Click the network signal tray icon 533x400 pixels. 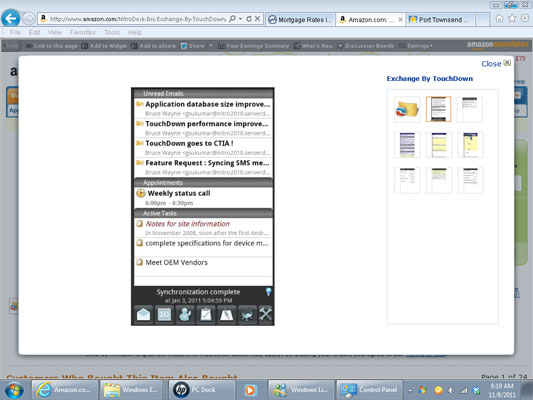[x=463, y=390]
